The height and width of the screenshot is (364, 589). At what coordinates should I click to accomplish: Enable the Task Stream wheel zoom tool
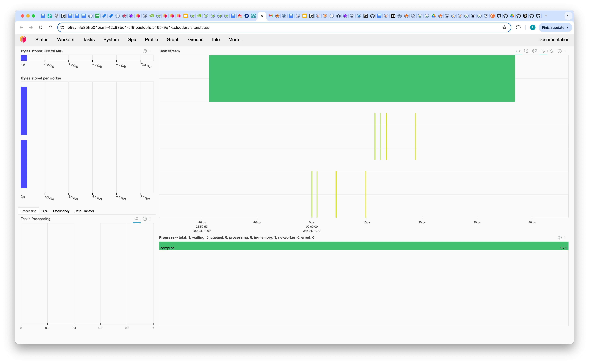click(535, 51)
